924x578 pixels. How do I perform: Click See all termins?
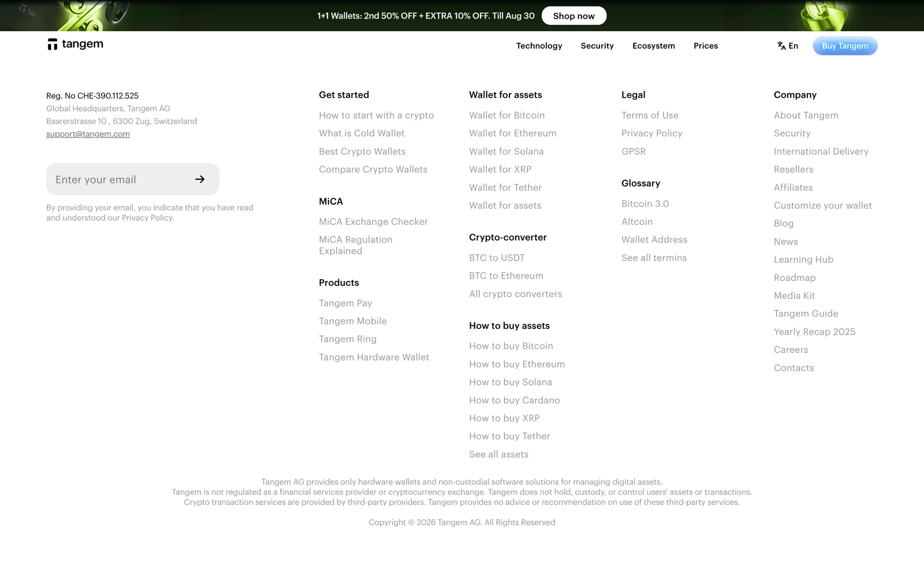click(x=654, y=258)
